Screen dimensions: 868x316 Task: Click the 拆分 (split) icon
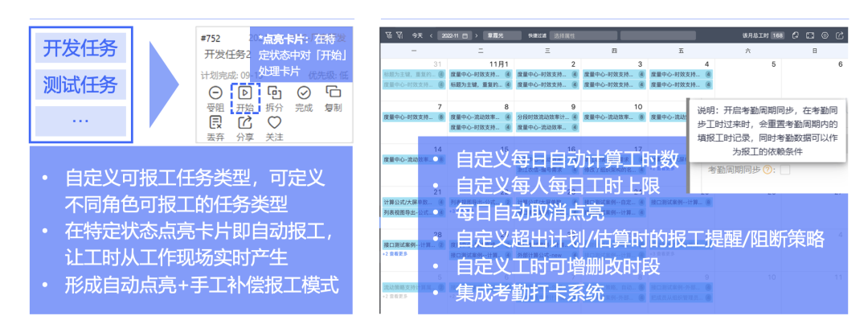[275, 92]
